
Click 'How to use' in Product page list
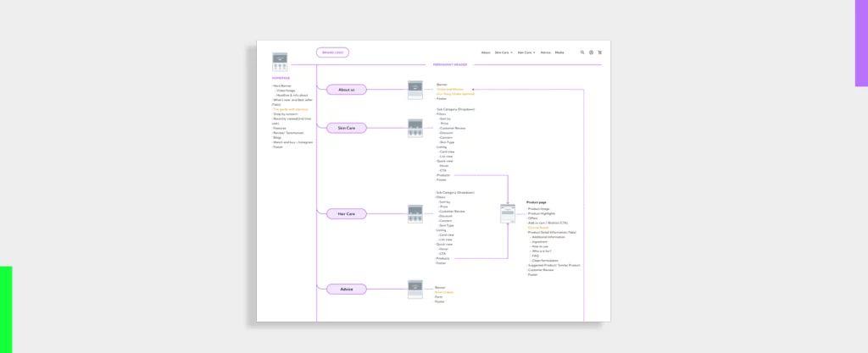[x=538, y=246]
